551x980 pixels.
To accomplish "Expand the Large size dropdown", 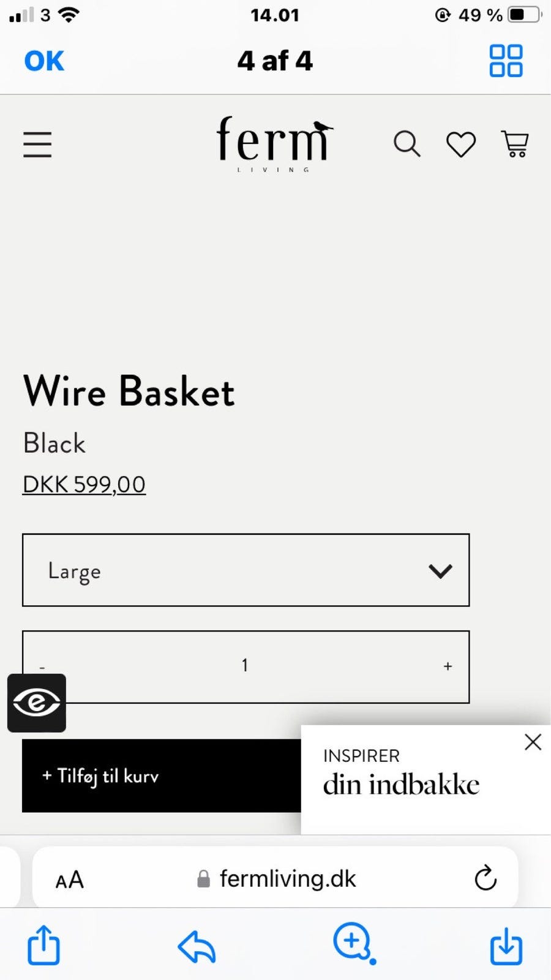I will [x=246, y=570].
